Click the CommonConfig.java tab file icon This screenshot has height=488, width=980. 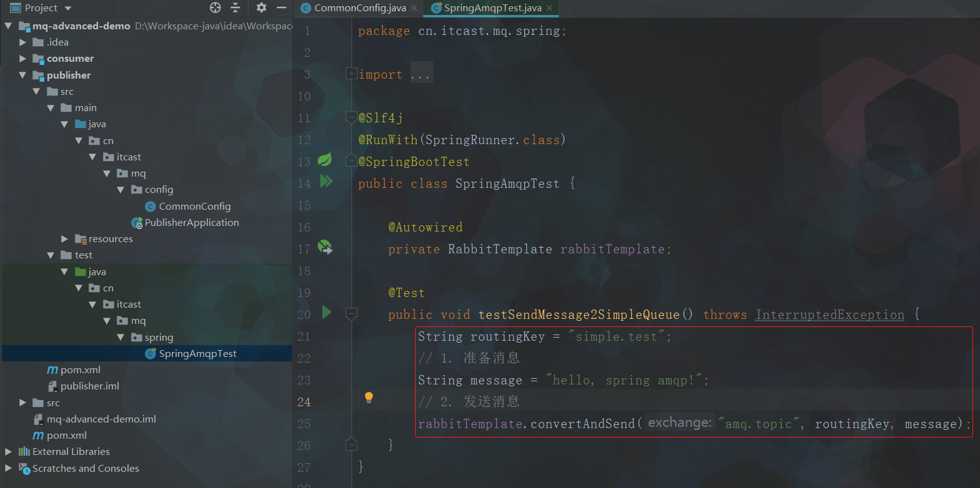click(x=306, y=8)
